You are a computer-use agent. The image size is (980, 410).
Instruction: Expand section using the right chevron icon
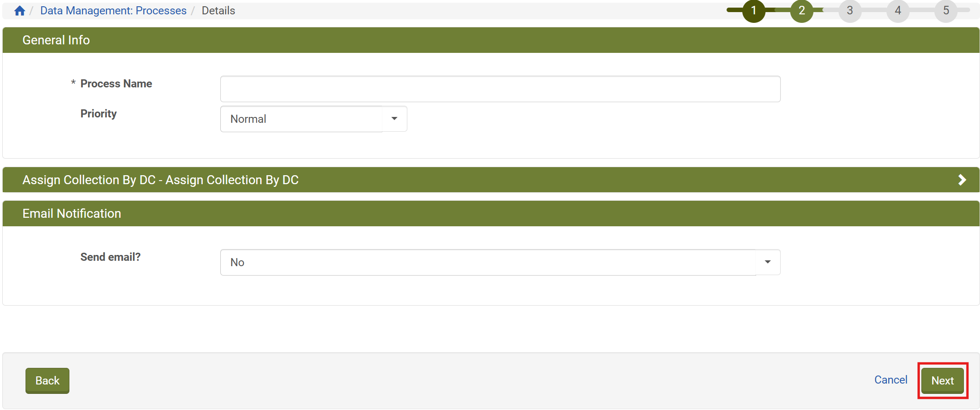pyautogui.click(x=962, y=180)
